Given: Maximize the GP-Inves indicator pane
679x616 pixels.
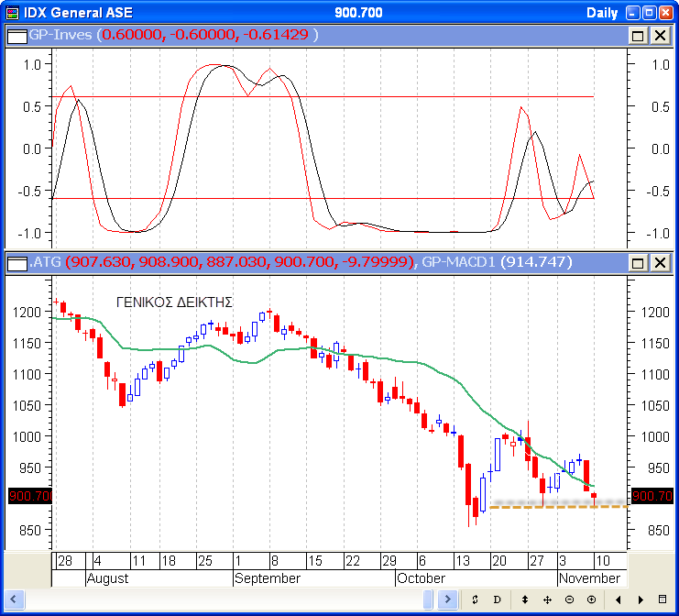Looking at the screenshot, I should point(638,35).
